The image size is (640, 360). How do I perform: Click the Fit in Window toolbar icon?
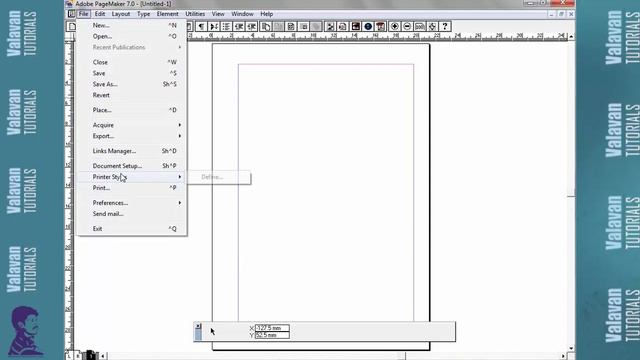click(433, 27)
